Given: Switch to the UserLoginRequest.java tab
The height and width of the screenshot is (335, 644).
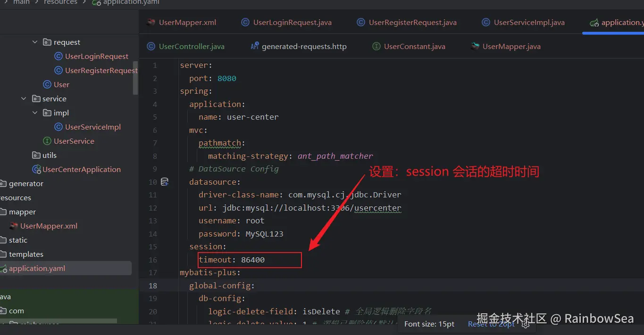Looking at the screenshot, I should click(286, 22).
